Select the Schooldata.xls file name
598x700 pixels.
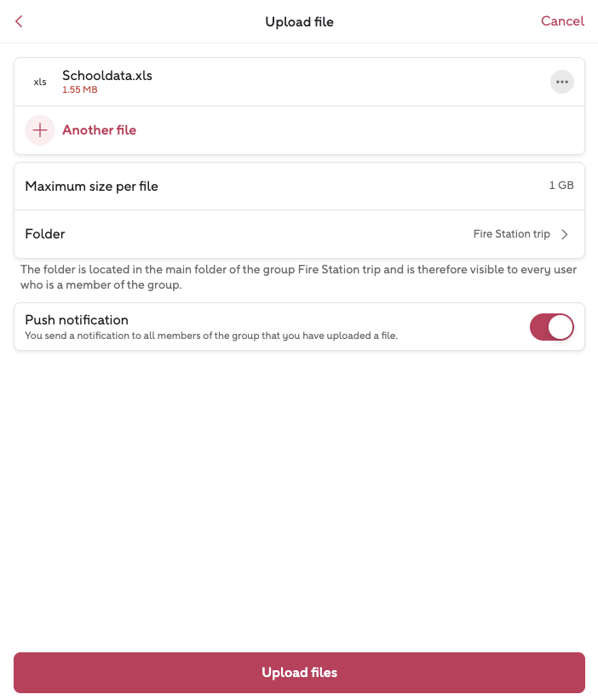pos(107,76)
